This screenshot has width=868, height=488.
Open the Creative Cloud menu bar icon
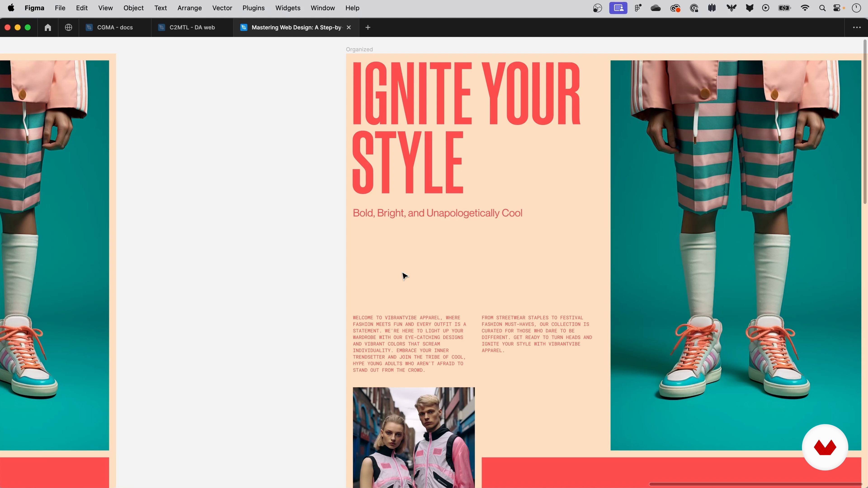(675, 8)
